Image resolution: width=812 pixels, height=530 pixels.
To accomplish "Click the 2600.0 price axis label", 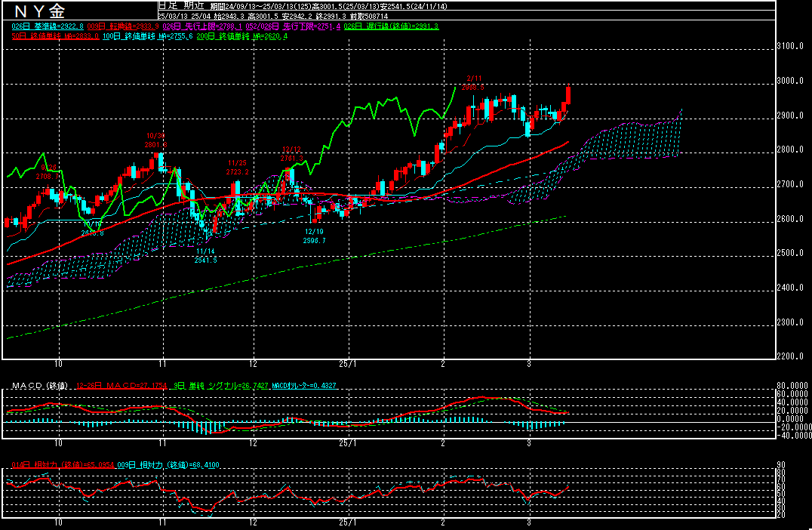I will click(x=790, y=219).
